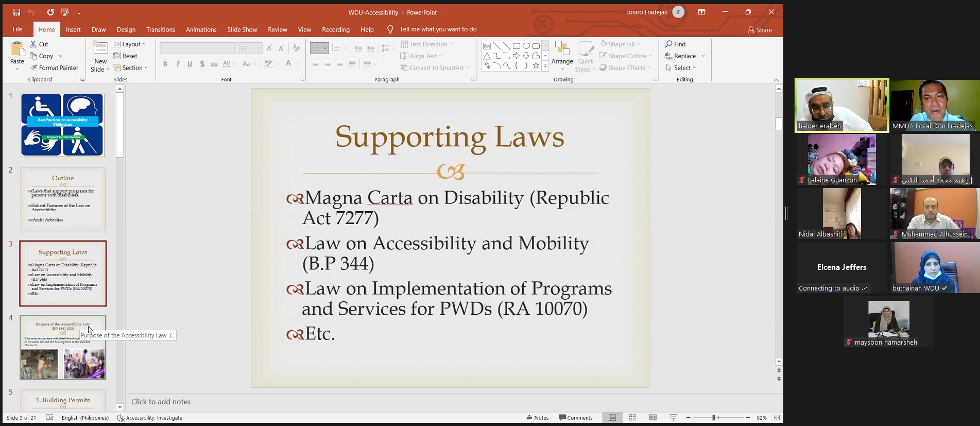Click the New Slide icon

[100, 48]
